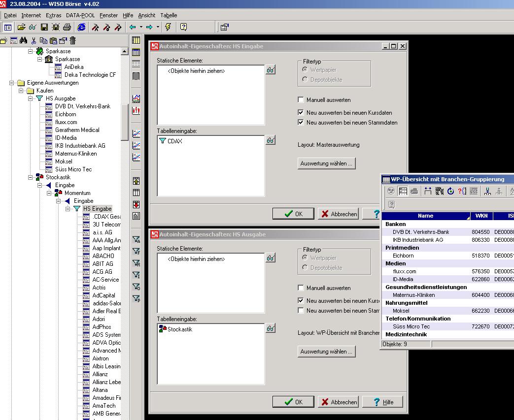Image resolution: width=514 pixels, height=420 pixels.
Task: Uncheck Neu auswerten bei neuen Stammdaten in HS Eingabe
Action: [x=301, y=122]
